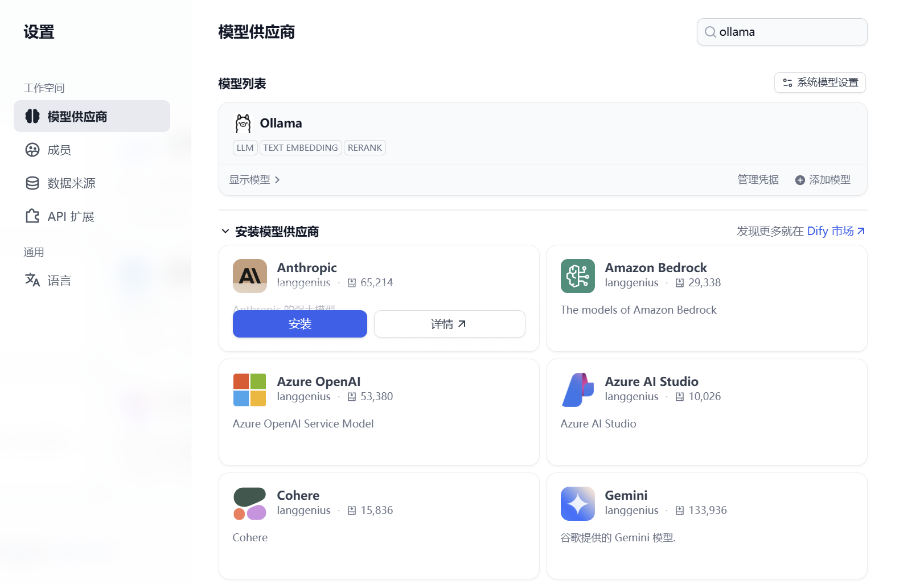Click the Amazon Bedrock logo
Viewport: 924px width, 584px height.
578,276
